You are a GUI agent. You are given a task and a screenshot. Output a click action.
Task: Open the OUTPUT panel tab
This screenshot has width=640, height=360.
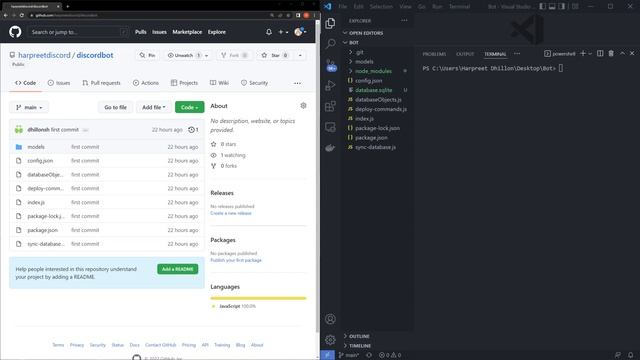[x=465, y=54]
